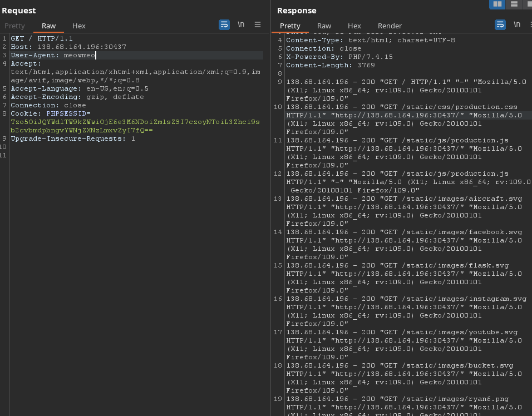Switch to the Response Hex tab
The height and width of the screenshot is (416, 532).
(x=354, y=26)
